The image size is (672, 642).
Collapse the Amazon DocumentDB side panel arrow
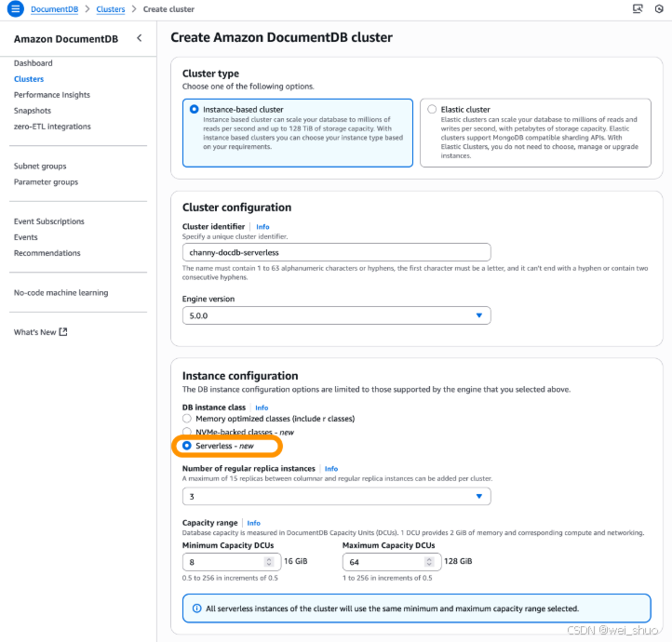click(x=140, y=38)
